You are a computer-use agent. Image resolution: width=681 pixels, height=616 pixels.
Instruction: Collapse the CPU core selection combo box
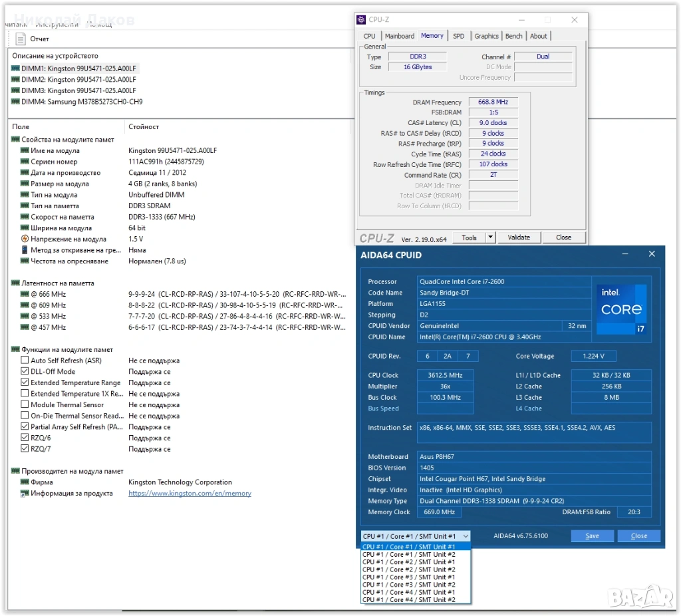pos(465,536)
